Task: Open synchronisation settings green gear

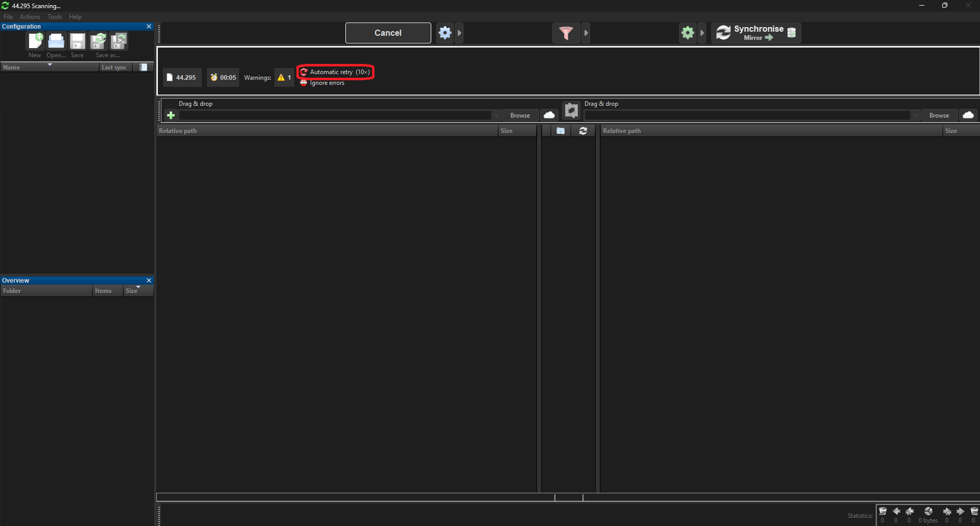Action: 688,33
